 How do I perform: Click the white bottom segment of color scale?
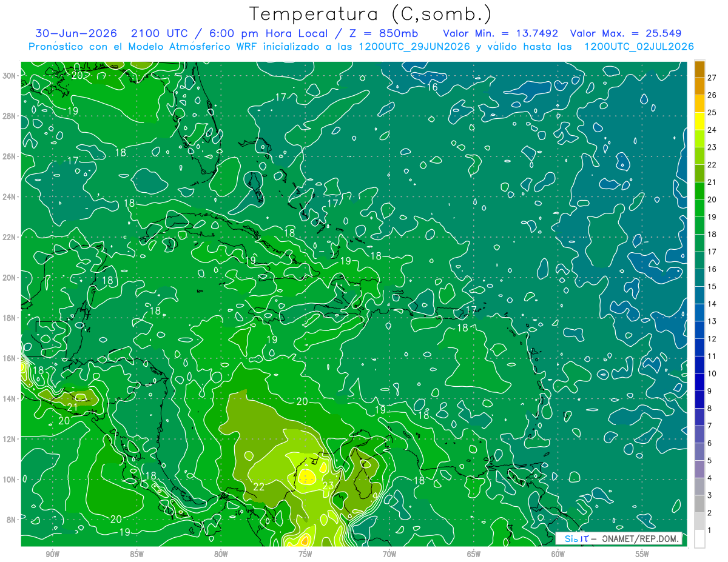699,539
